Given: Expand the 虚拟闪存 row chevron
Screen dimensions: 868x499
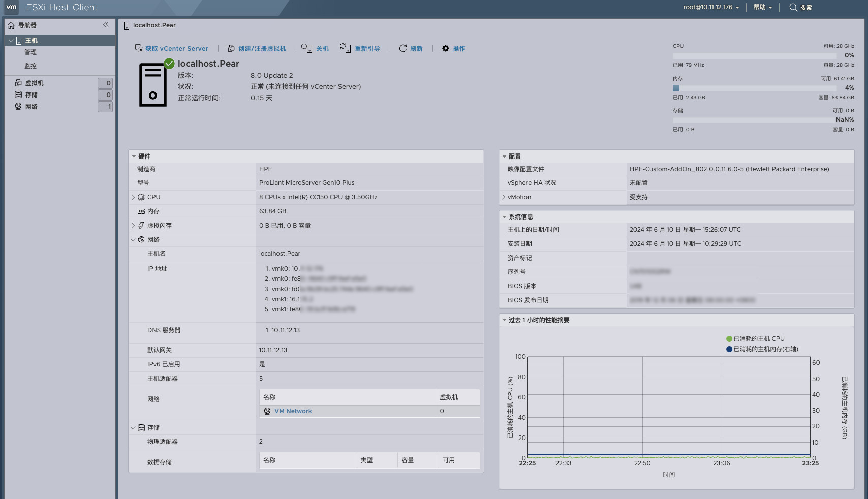Looking at the screenshot, I should click(x=133, y=226).
